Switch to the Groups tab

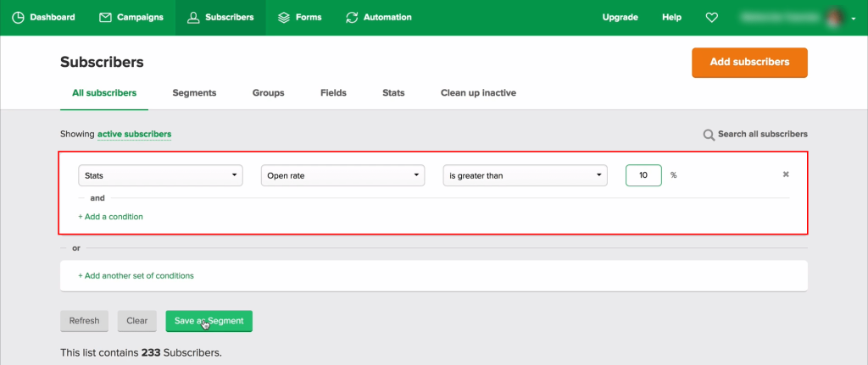pos(268,93)
